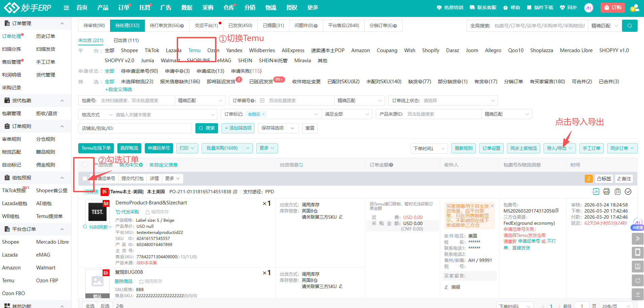Click the 删除商品 link for 复现BUG008

124,281
